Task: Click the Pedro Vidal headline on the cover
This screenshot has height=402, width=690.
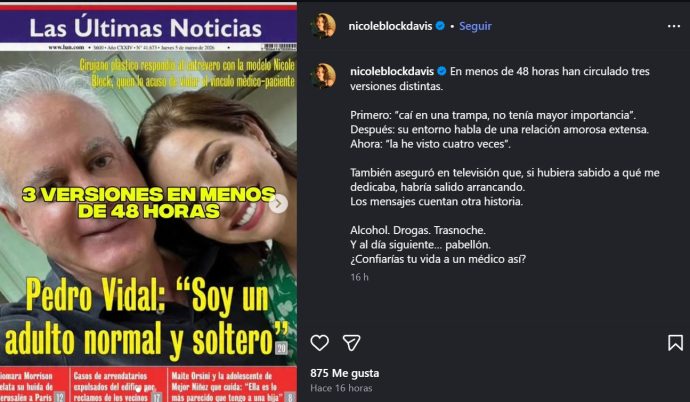Action: tap(146, 318)
